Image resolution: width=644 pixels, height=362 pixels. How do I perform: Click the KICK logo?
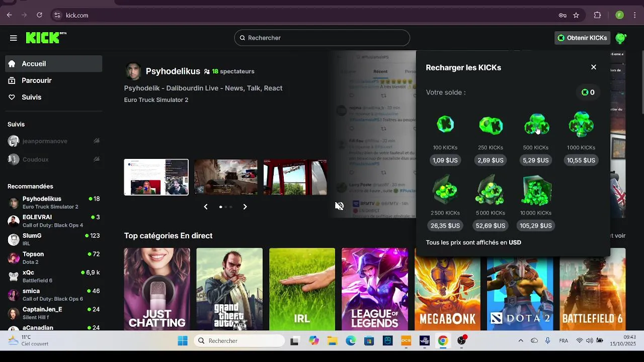coord(46,38)
